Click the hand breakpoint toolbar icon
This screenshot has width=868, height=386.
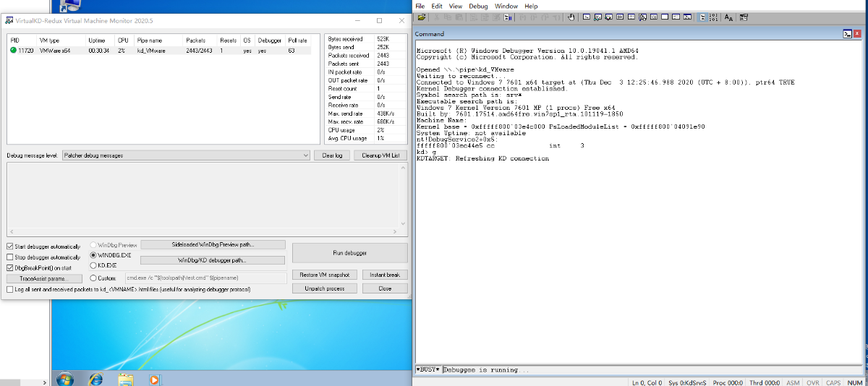(x=571, y=17)
